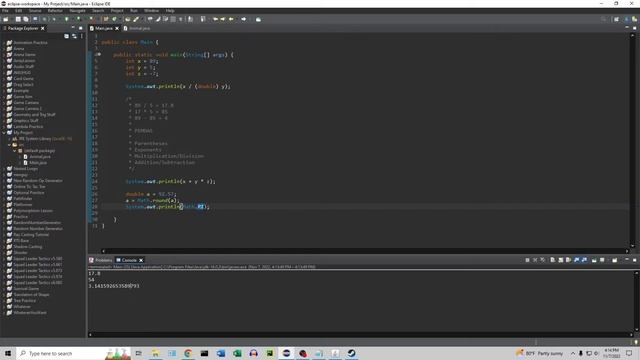This screenshot has height=360, width=640.
Task: Open the Window menu
Action: (151, 11)
